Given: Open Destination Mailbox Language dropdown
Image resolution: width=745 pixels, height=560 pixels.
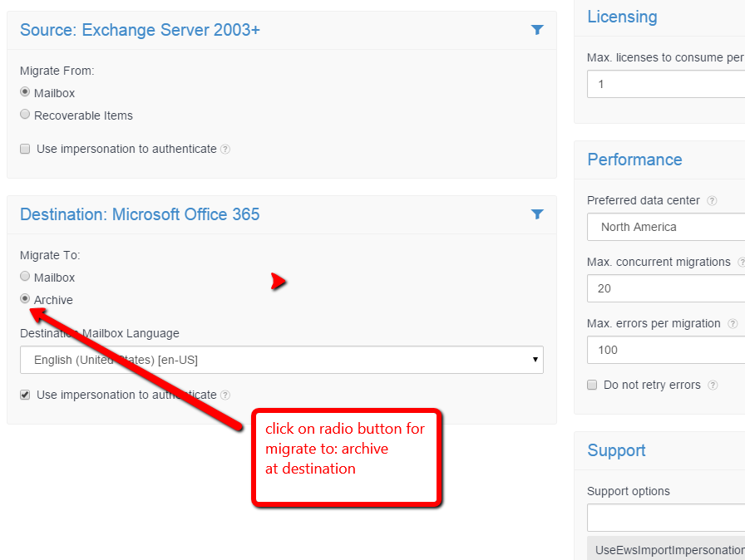Looking at the screenshot, I should (282, 360).
